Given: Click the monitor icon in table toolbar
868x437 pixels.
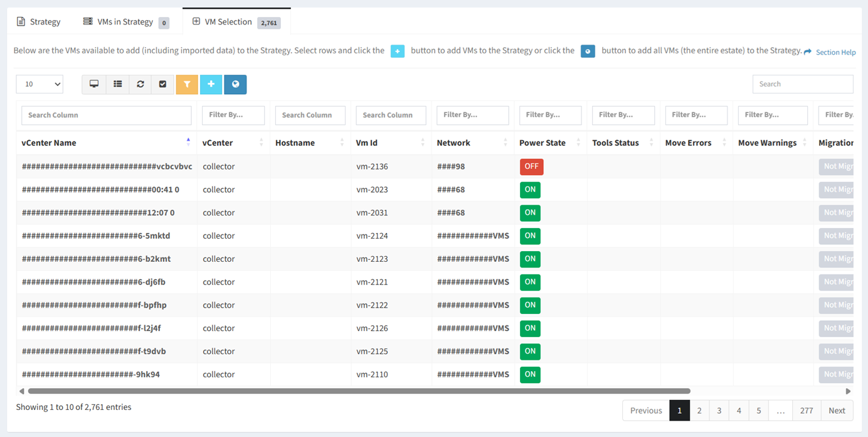Looking at the screenshot, I should 94,84.
